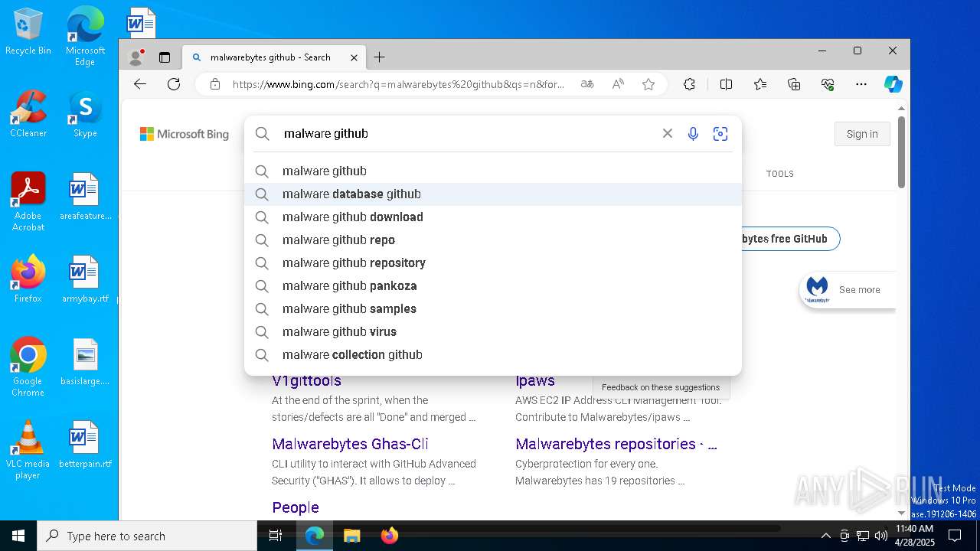
Task: Open Malwarebytes Ghas-Cli link
Action: pyautogui.click(x=350, y=444)
